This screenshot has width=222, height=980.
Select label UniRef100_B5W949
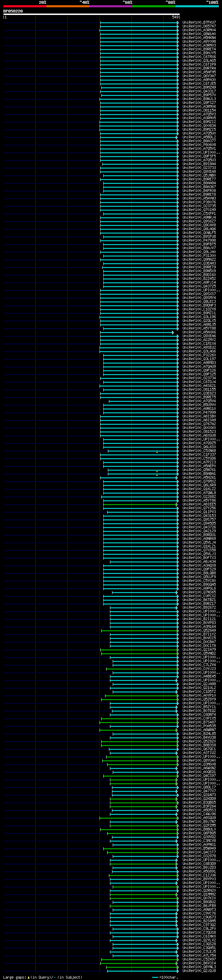(x=199, y=848)
